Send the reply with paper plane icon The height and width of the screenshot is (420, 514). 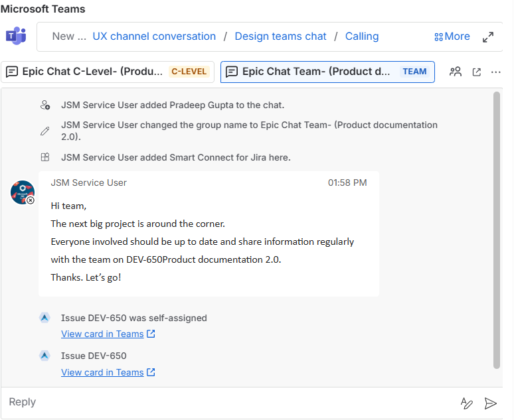(491, 403)
